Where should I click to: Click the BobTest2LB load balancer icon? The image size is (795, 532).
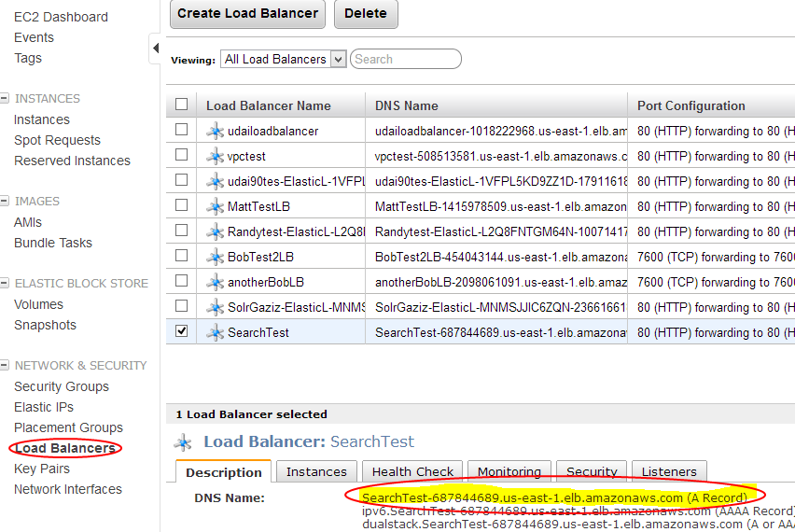coord(215,257)
